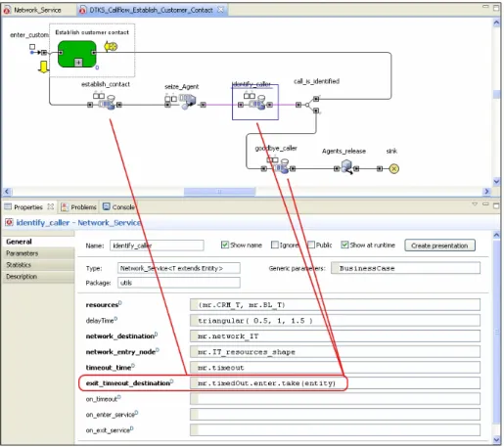Click the input port of seize_Agent

pos(167,105)
